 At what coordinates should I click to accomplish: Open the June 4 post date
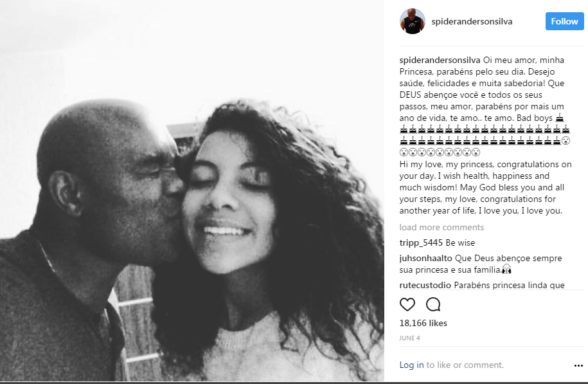(x=409, y=338)
